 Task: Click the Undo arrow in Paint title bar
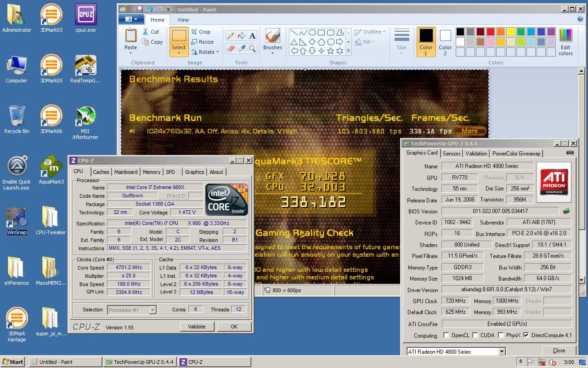click(x=150, y=9)
